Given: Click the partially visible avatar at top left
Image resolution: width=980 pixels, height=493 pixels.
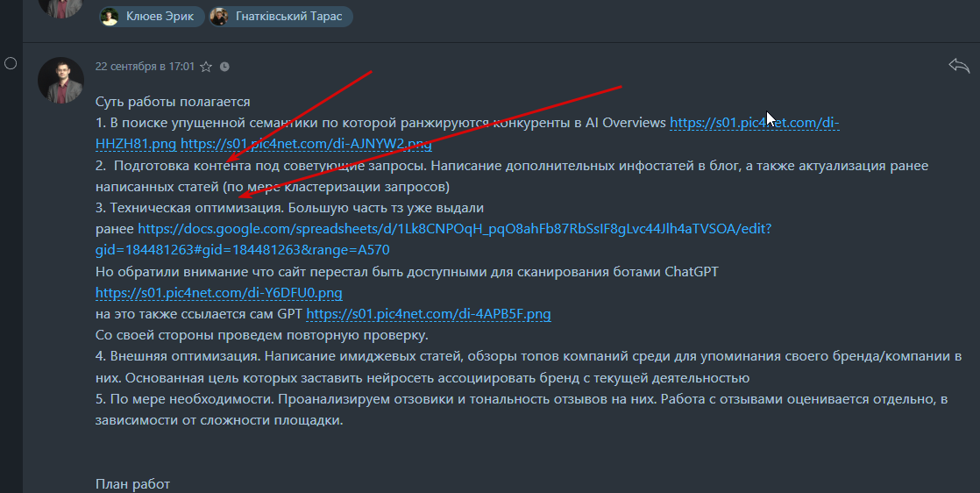Looking at the screenshot, I should [x=60, y=8].
